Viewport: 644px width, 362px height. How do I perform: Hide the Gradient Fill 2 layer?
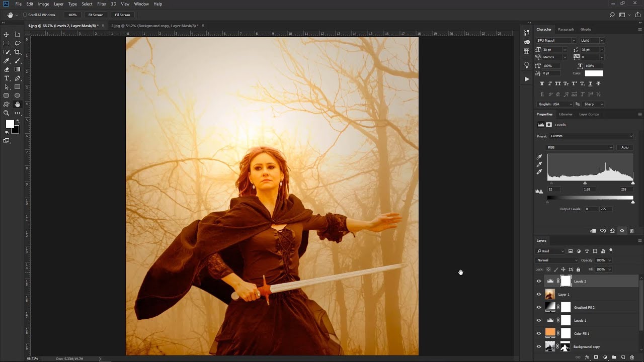pos(539,307)
